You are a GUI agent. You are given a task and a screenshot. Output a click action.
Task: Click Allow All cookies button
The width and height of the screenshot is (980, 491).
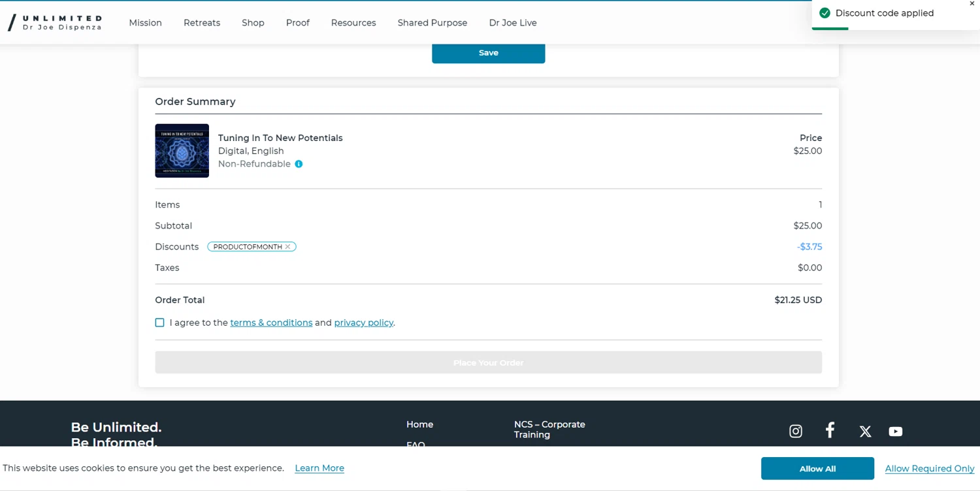coord(817,469)
